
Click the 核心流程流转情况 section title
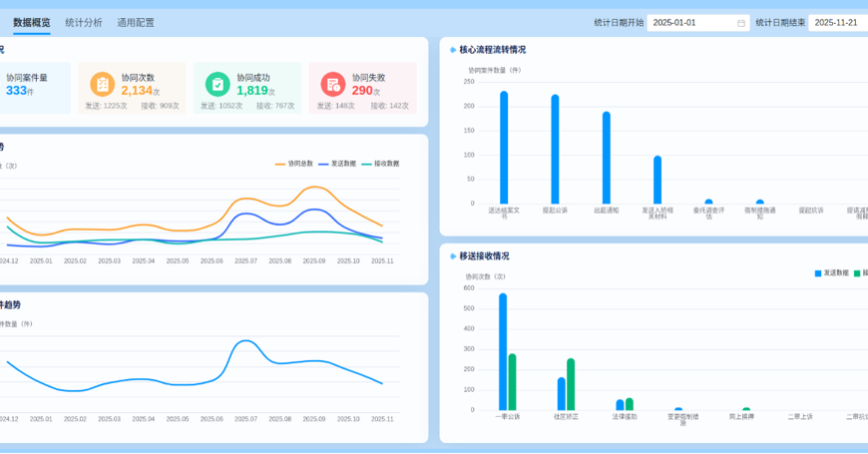click(x=493, y=50)
